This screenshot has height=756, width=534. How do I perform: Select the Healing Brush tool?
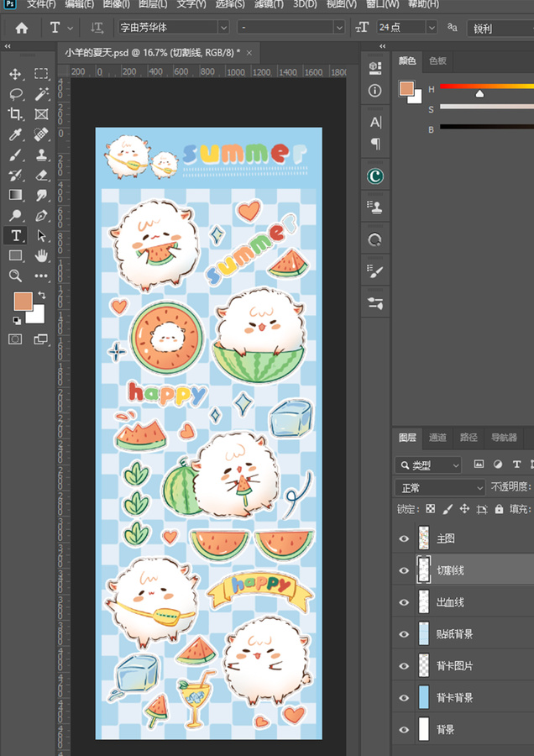(x=41, y=134)
